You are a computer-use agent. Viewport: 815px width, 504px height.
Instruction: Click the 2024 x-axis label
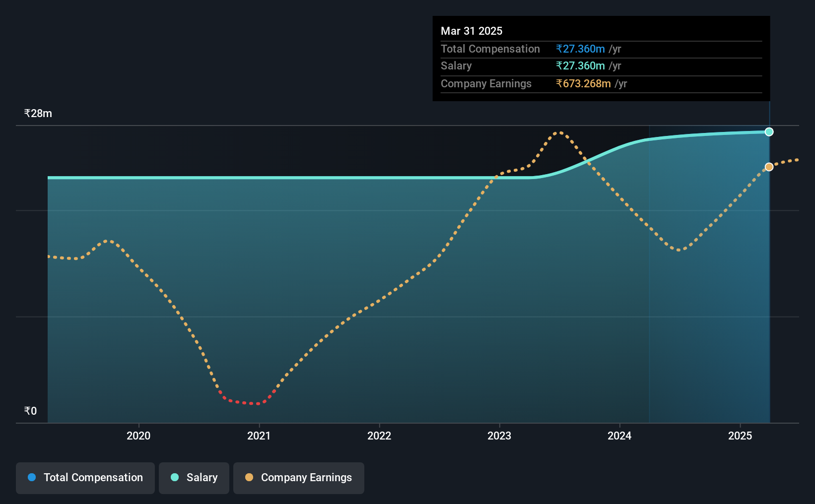click(619, 436)
